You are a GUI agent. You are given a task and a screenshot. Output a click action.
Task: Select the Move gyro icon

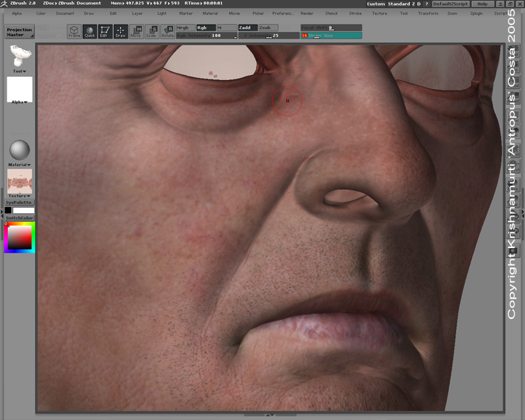point(136,31)
